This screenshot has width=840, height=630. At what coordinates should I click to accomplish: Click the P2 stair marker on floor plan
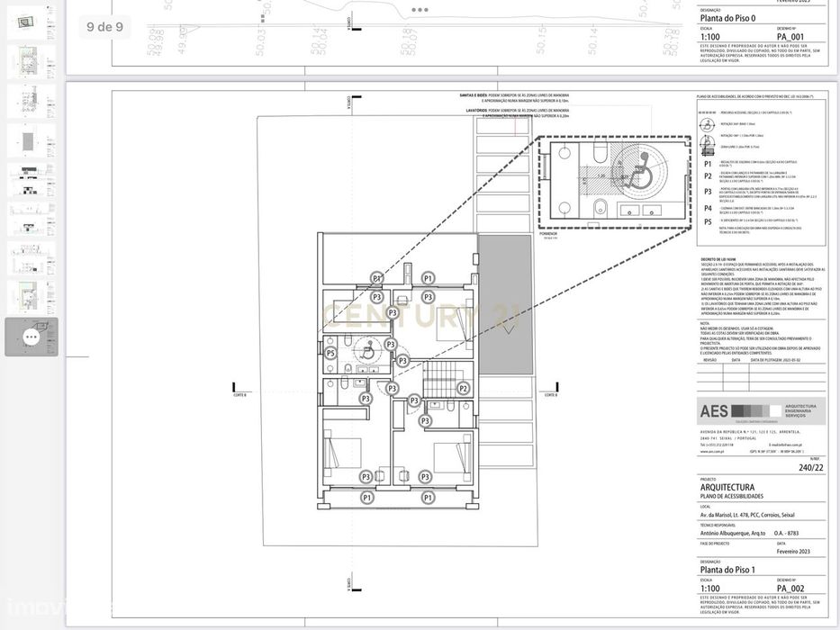pyautogui.click(x=464, y=389)
